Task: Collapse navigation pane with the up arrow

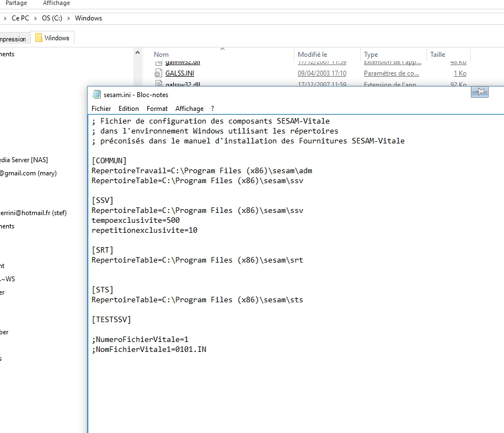Action: (138, 52)
